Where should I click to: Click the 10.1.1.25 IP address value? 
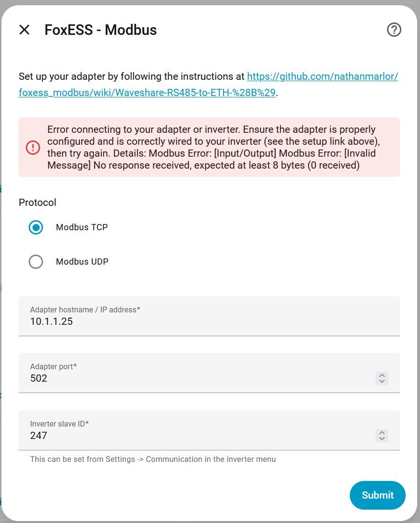click(52, 321)
